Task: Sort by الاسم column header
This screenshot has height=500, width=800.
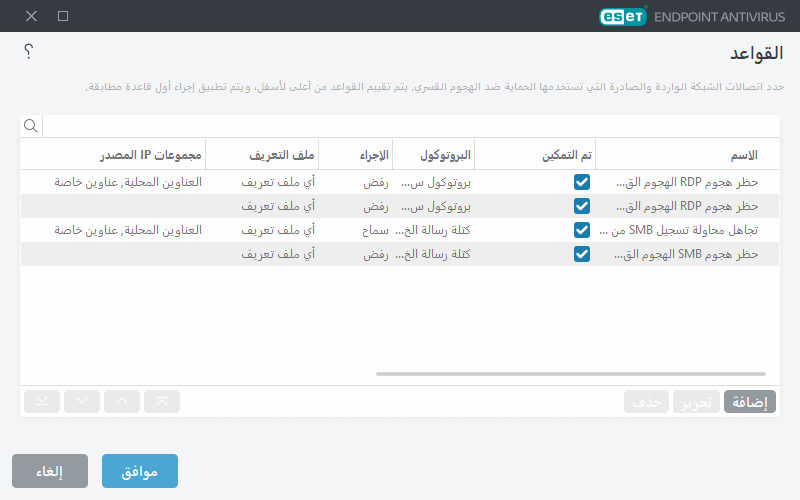Action: [x=740, y=155]
